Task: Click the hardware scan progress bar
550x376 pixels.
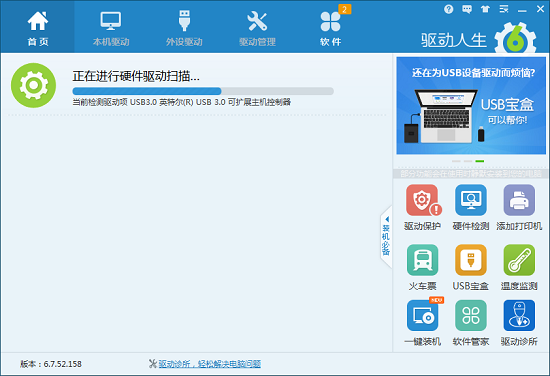Action: (203, 91)
